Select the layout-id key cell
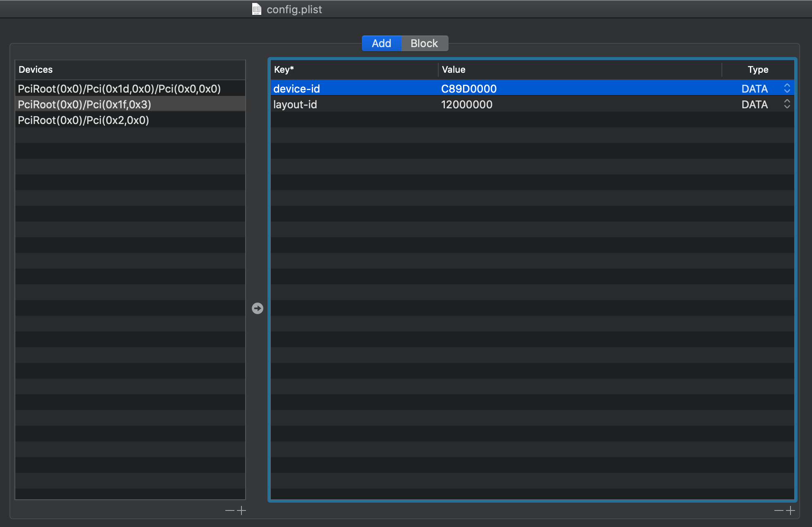 (354, 104)
